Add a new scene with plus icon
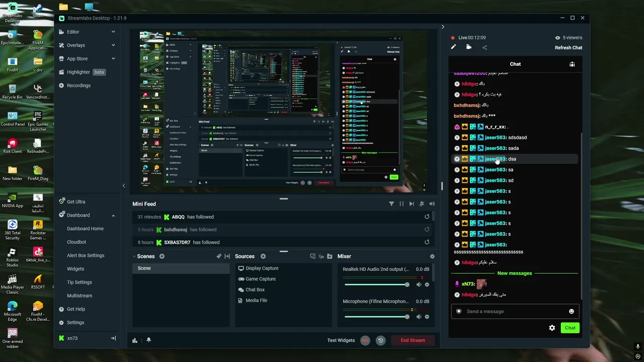The height and width of the screenshot is (362, 644). coord(162,256)
